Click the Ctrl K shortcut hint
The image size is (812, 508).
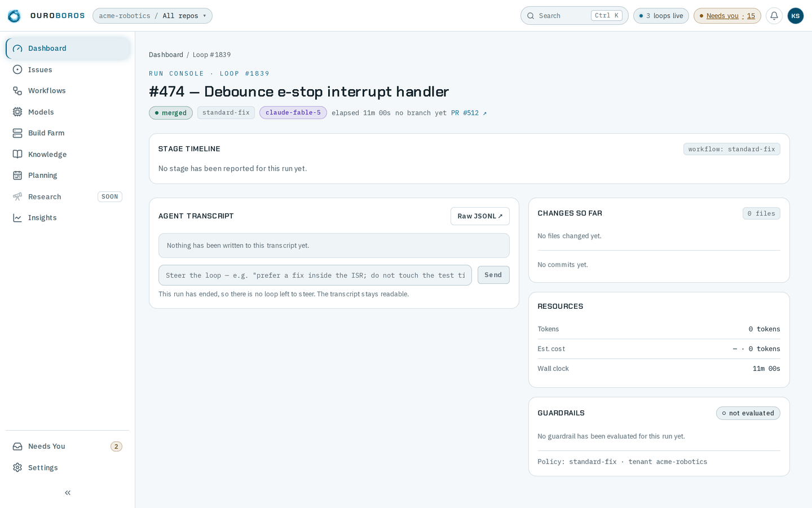pyautogui.click(x=607, y=16)
